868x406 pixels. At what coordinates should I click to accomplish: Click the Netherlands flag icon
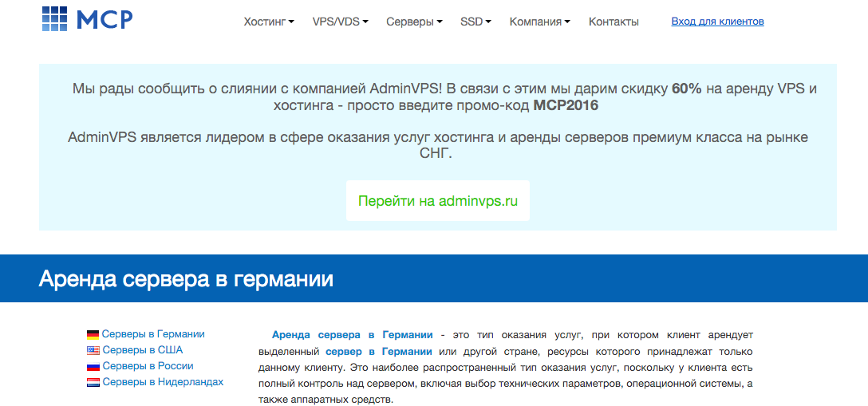click(93, 383)
